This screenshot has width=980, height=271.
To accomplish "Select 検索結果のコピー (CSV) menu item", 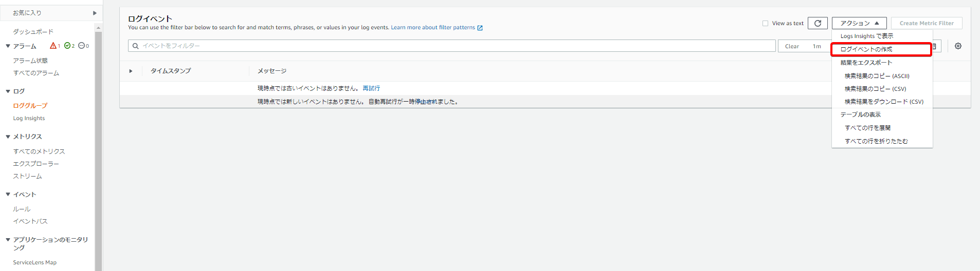I will (875, 89).
